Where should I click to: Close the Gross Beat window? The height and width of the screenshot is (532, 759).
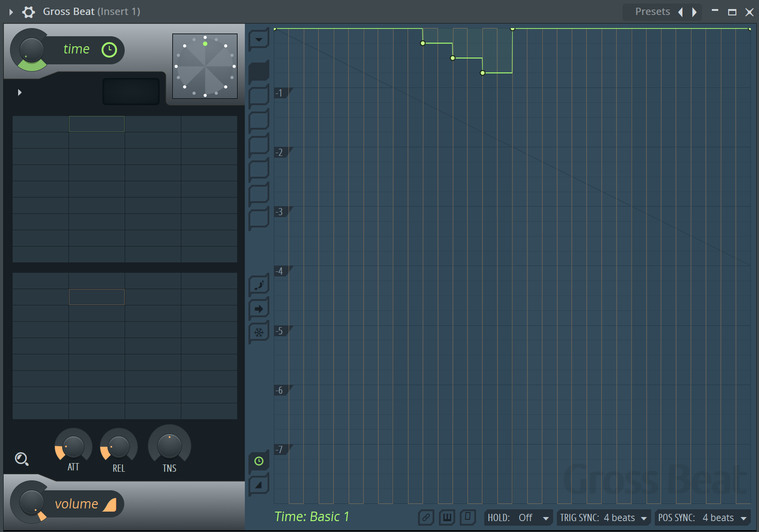tap(749, 12)
